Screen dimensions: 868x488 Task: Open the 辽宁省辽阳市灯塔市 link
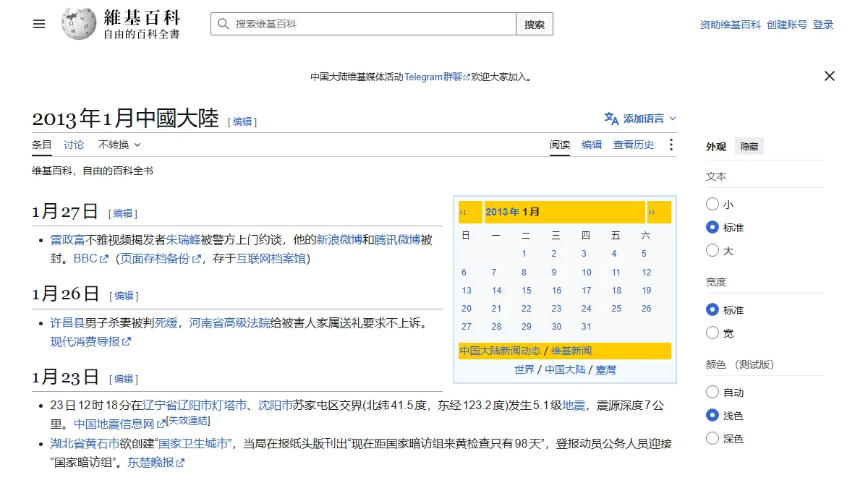(x=195, y=405)
